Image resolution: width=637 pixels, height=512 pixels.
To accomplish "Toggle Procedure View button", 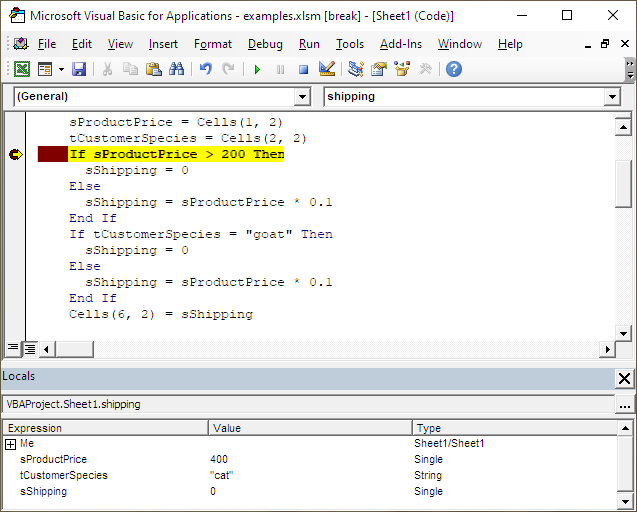I will click(x=13, y=348).
